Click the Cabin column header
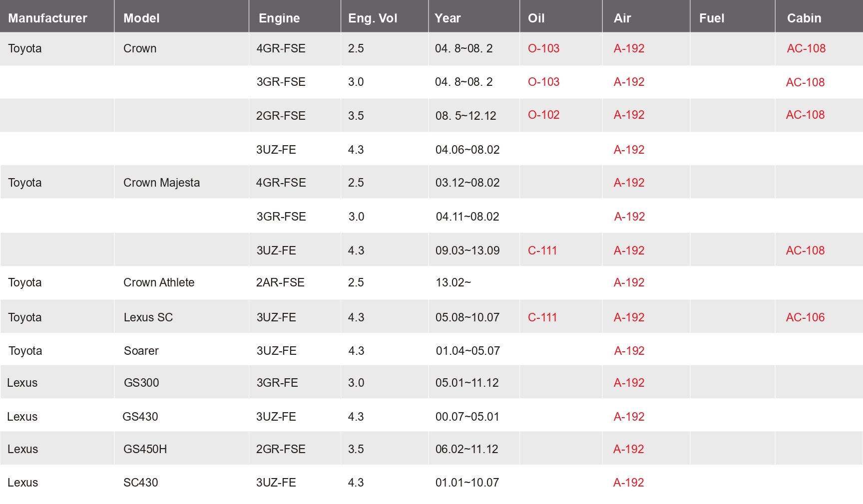The image size is (863, 504). tap(804, 18)
